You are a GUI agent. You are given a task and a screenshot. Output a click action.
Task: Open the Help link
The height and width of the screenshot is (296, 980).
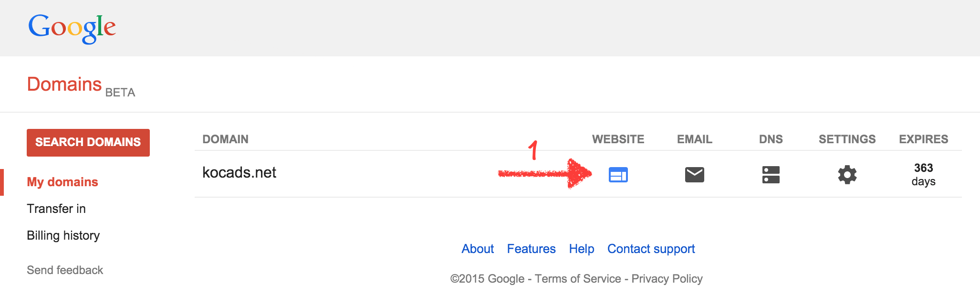tap(582, 249)
